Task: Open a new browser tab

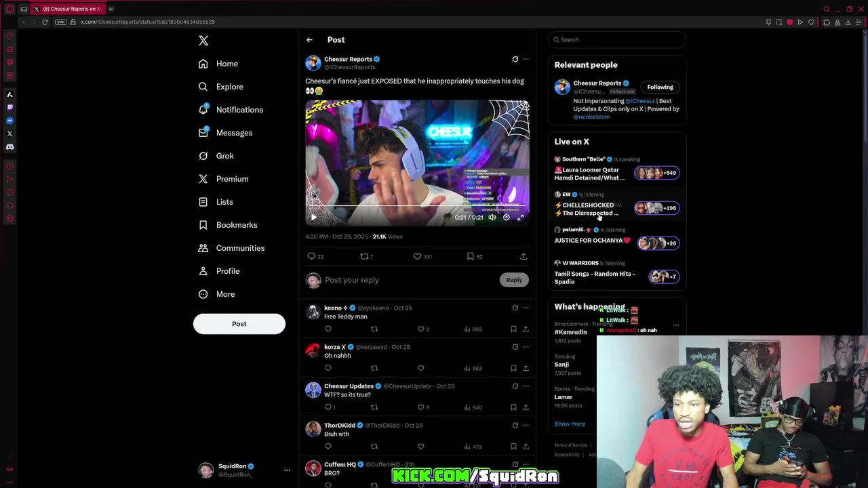Action: click(x=111, y=9)
